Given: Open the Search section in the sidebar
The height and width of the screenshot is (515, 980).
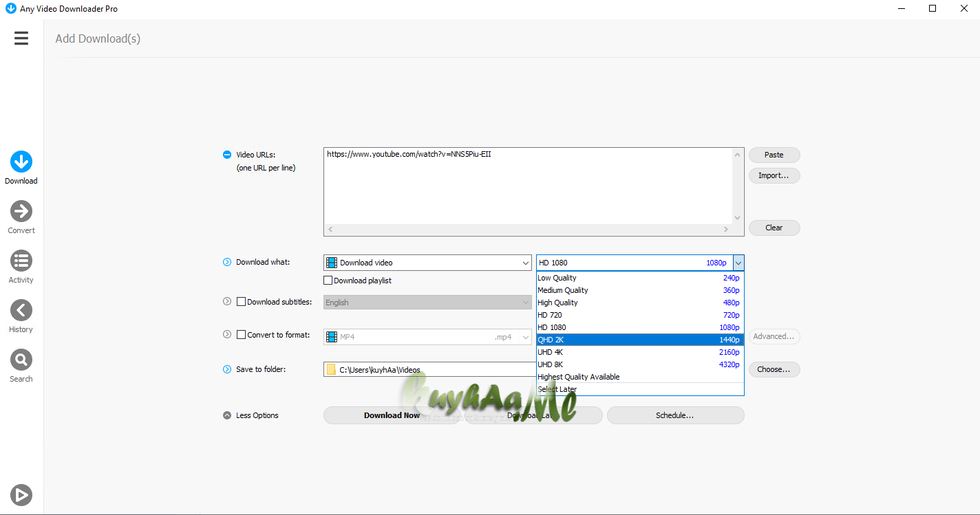Looking at the screenshot, I should pos(21,366).
